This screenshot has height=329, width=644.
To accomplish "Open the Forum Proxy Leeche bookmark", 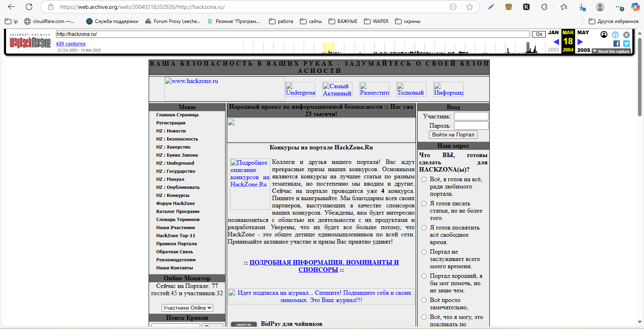I will coord(173,21).
